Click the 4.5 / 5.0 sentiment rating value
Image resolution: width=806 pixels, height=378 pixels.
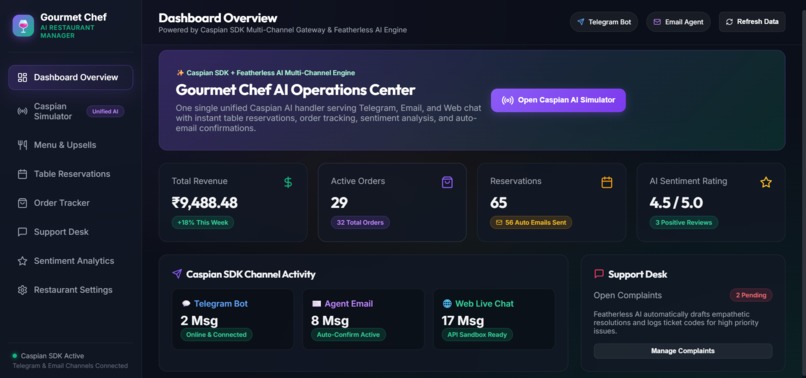pyautogui.click(x=676, y=203)
